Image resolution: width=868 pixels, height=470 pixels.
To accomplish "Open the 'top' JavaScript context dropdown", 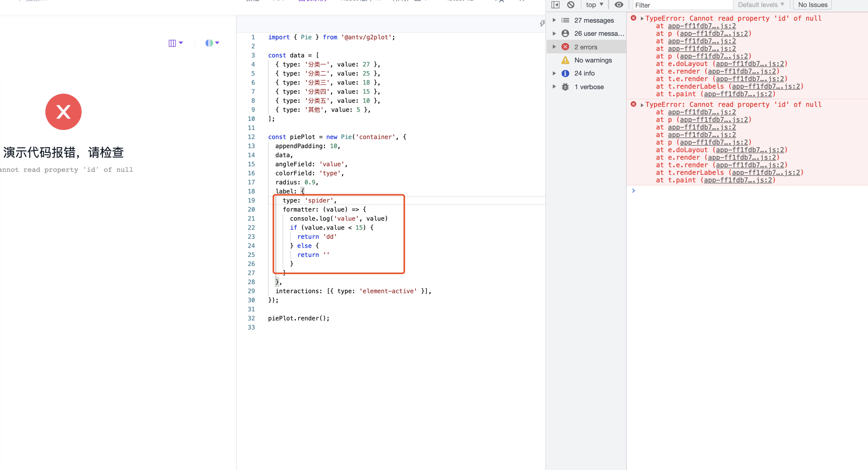I will (594, 5).
